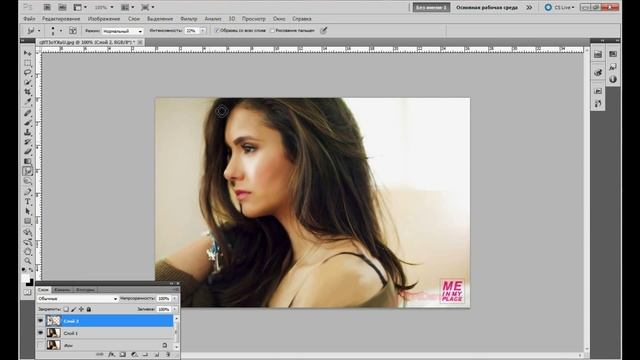
Task: Delete layer with the trash icon
Action: click(x=168, y=355)
